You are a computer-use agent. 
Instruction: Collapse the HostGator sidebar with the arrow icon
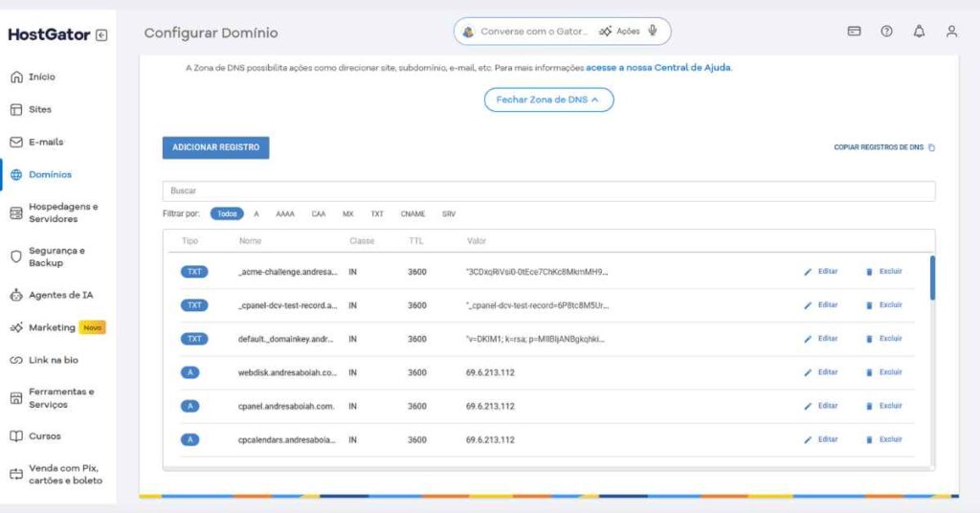(x=101, y=35)
